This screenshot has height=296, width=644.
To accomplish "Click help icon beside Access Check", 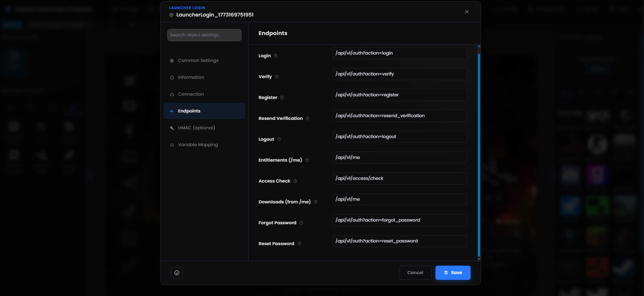I will (x=295, y=181).
